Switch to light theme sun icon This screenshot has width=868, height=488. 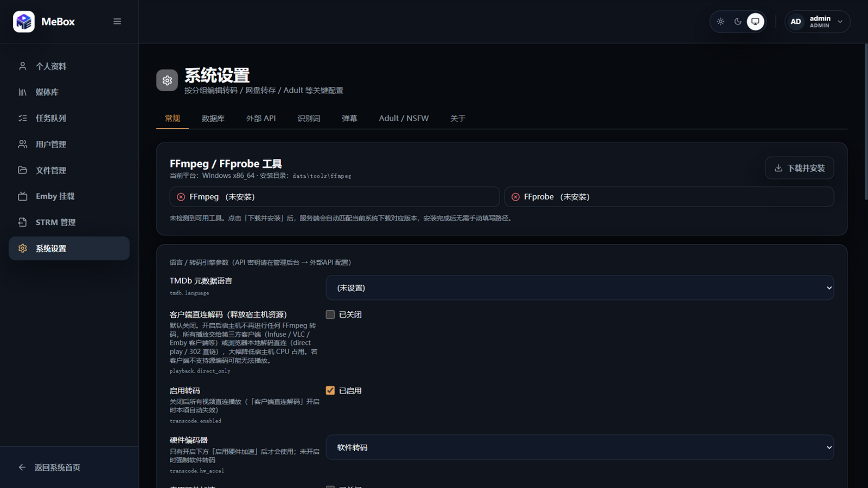click(720, 22)
